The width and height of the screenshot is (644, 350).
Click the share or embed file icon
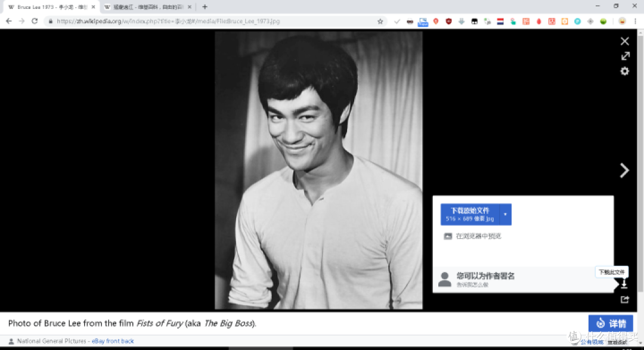click(x=625, y=299)
